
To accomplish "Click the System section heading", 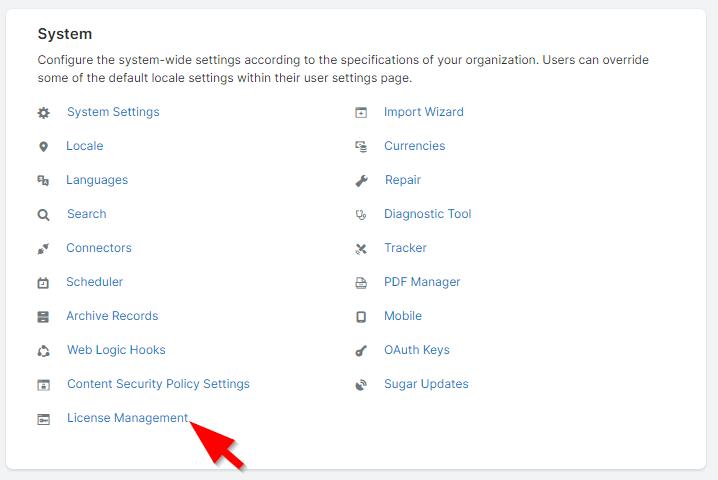I will click(65, 34).
